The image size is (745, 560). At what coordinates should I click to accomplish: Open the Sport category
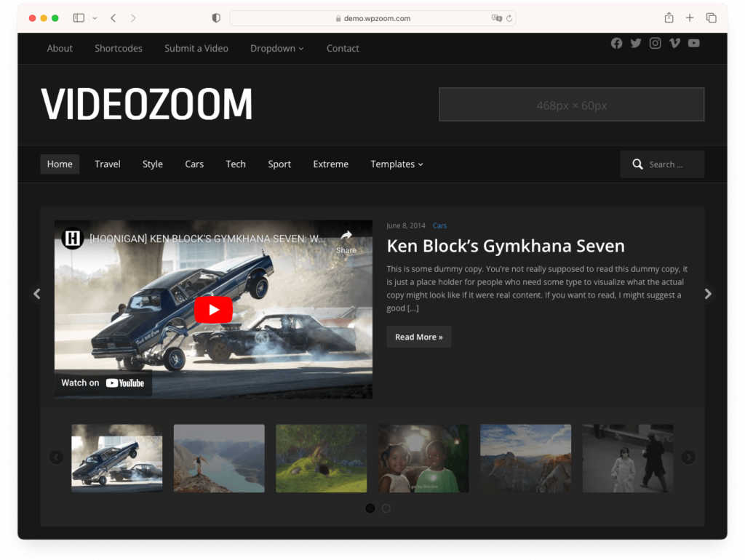point(279,164)
